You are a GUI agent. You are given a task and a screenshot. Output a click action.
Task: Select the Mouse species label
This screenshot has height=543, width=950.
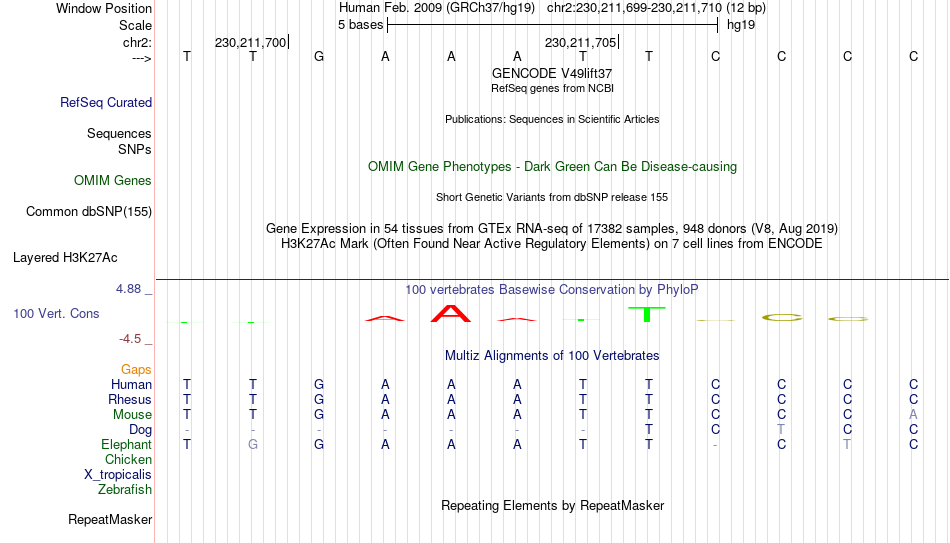pos(132,415)
